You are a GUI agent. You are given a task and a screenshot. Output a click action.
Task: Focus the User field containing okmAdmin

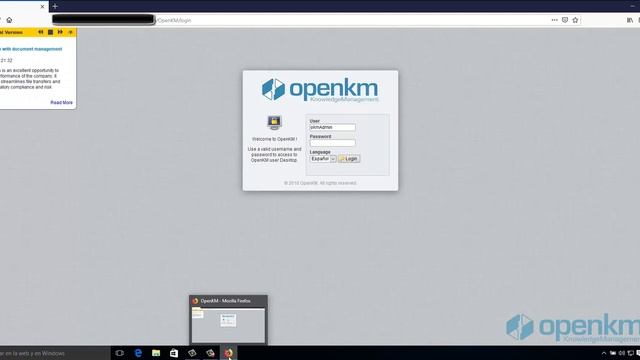[332, 127]
